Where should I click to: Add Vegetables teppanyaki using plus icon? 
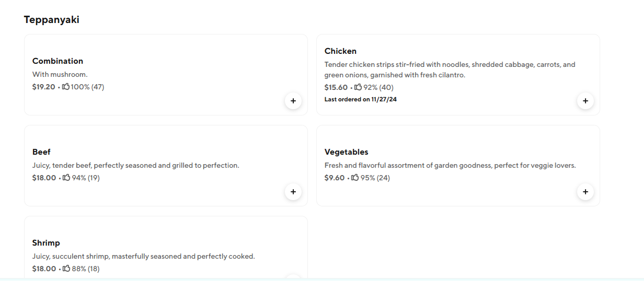click(x=585, y=192)
